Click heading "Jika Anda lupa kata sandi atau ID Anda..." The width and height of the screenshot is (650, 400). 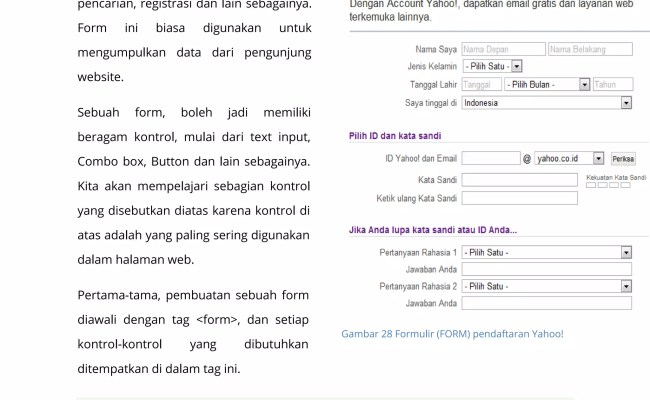coord(433,230)
